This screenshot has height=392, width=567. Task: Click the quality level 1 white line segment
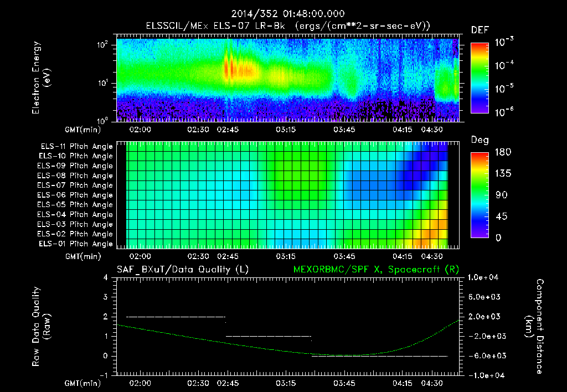coord(269,336)
